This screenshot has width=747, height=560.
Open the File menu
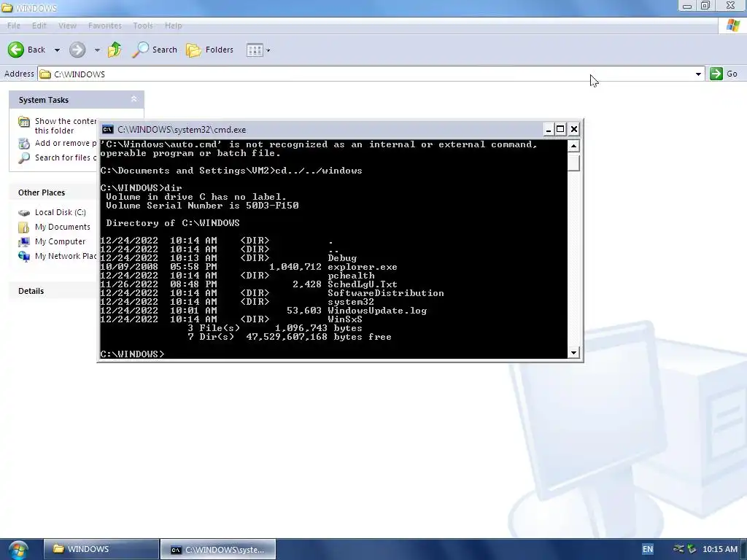(x=14, y=26)
